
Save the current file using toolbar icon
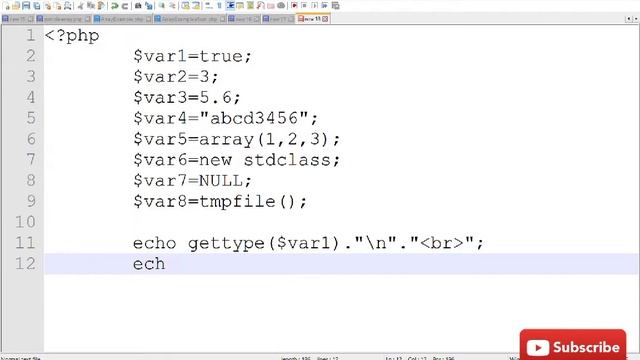(26, 6)
